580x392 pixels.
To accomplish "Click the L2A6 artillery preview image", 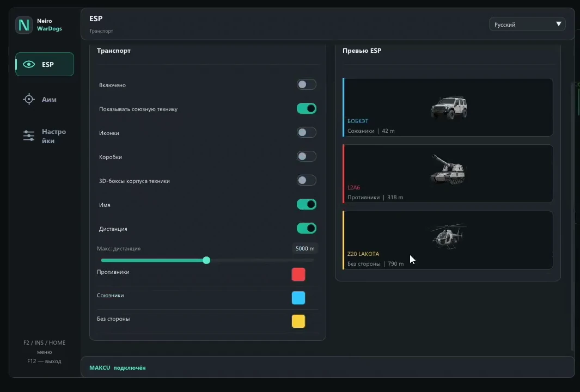I will [x=448, y=169].
